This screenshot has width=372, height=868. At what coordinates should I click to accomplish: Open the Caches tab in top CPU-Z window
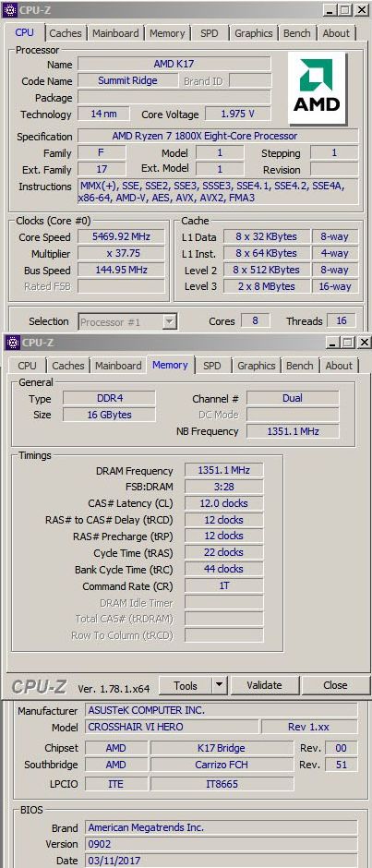[x=66, y=33]
